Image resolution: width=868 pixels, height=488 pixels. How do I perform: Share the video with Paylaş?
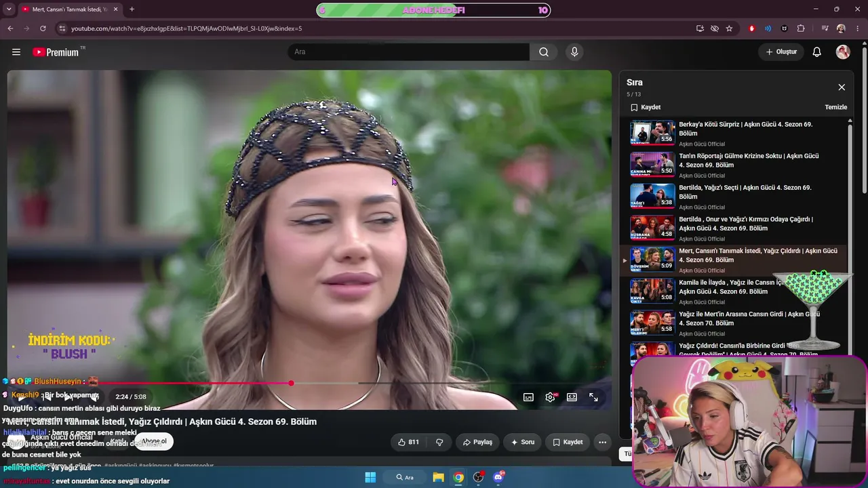tap(477, 442)
